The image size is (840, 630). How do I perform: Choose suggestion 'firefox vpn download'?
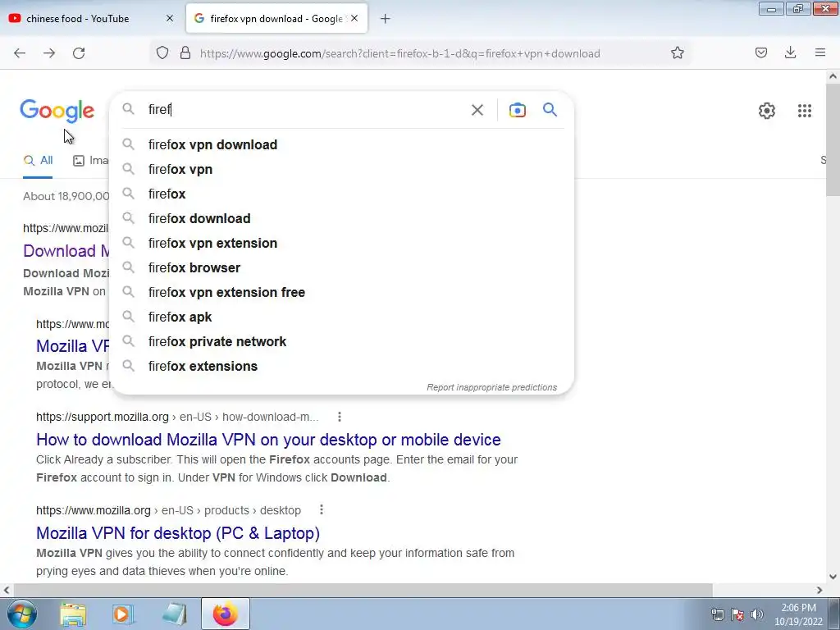pos(342,144)
